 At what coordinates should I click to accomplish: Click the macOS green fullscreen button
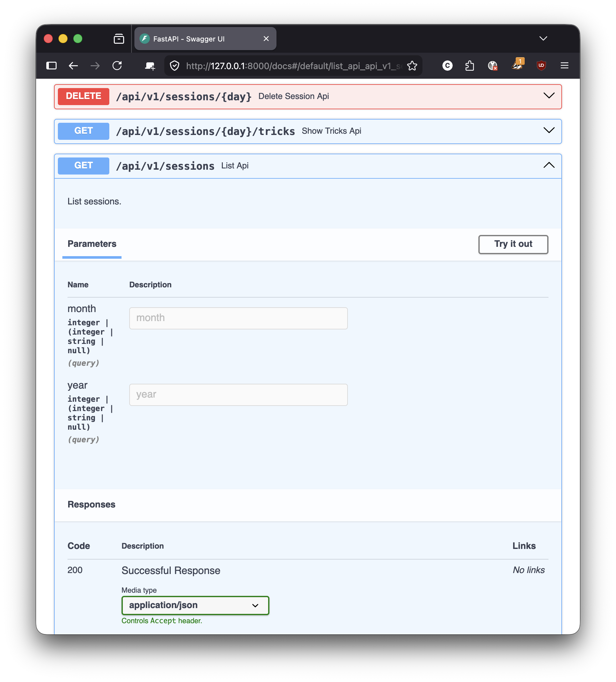tap(78, 39)
